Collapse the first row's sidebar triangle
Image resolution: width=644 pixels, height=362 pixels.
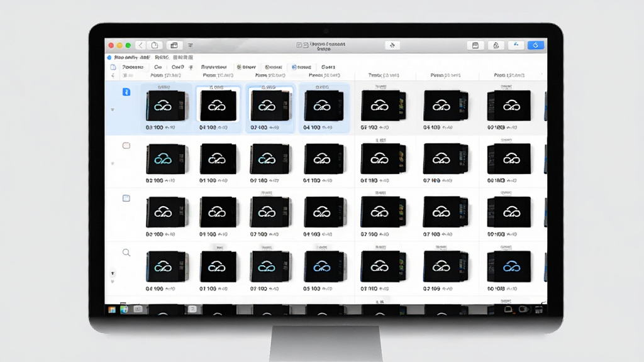click(112, 109)
